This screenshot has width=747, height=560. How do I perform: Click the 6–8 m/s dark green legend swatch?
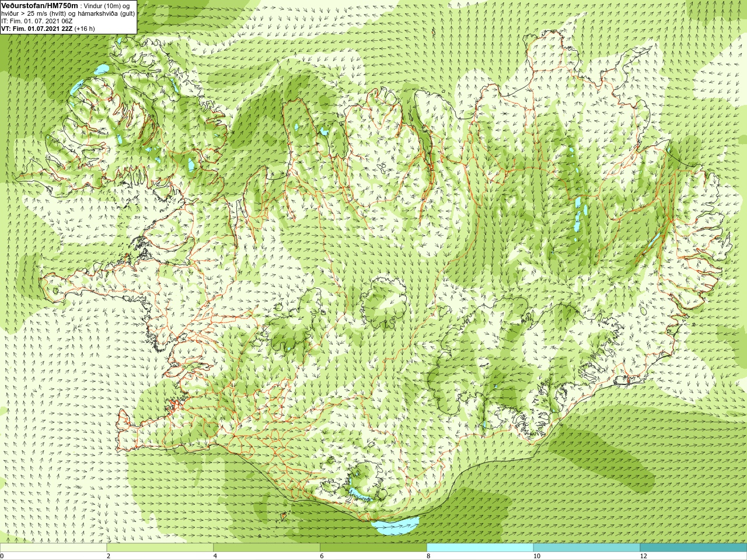click(373, 548)
